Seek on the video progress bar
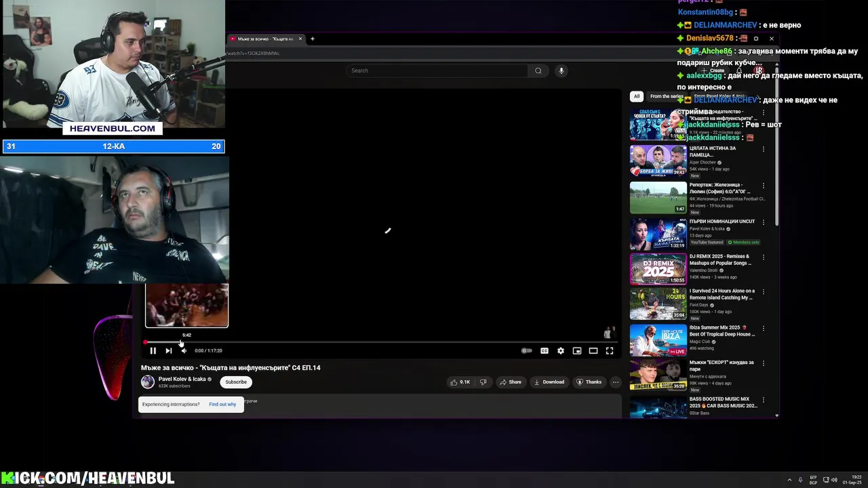 point(380,342)
